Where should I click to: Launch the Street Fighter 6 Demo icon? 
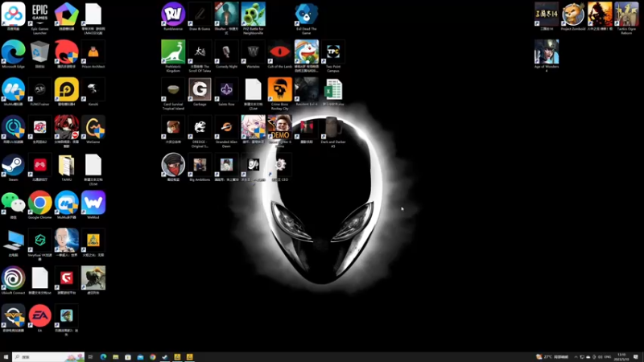279,131
